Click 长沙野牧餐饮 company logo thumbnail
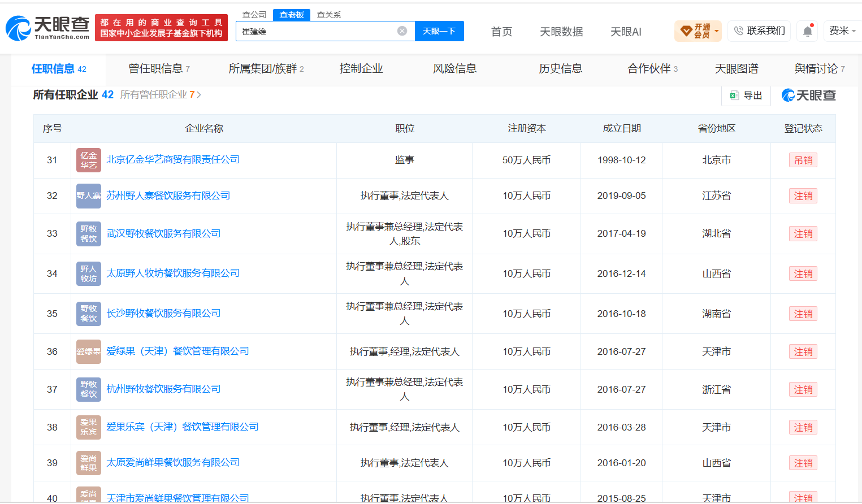 pyautogui.click(x=89, y=314)
